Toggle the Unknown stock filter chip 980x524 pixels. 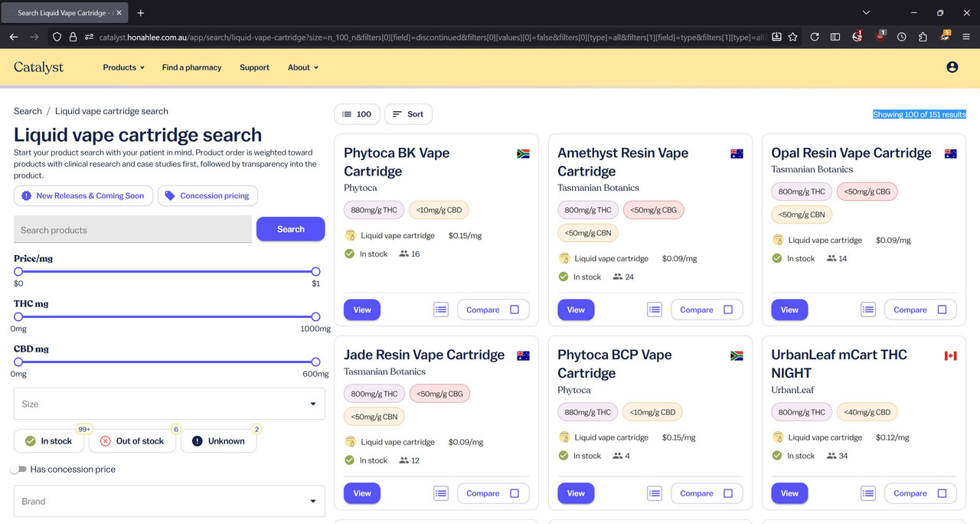(219, 441)
